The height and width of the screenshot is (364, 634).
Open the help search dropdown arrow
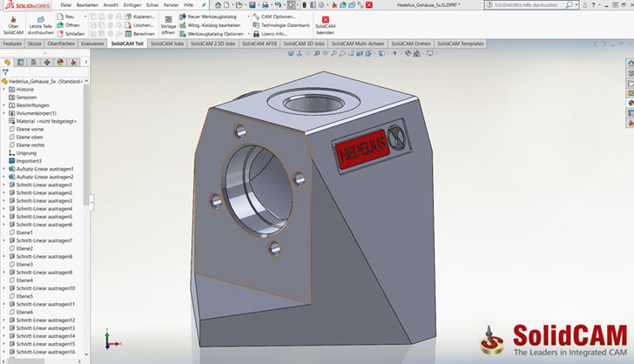click(x=577, y=5)
